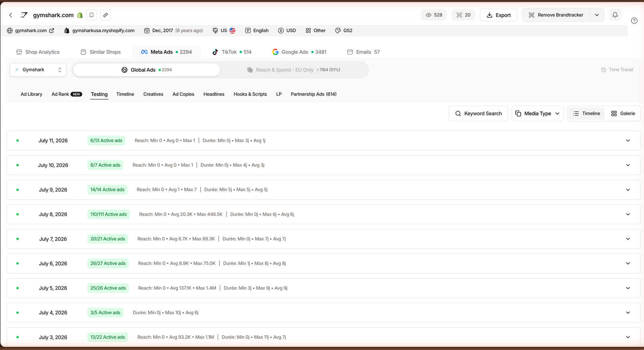Viewport: 644px width, 350px height.
Task: Open Time Travel
Action: point(617,70)
